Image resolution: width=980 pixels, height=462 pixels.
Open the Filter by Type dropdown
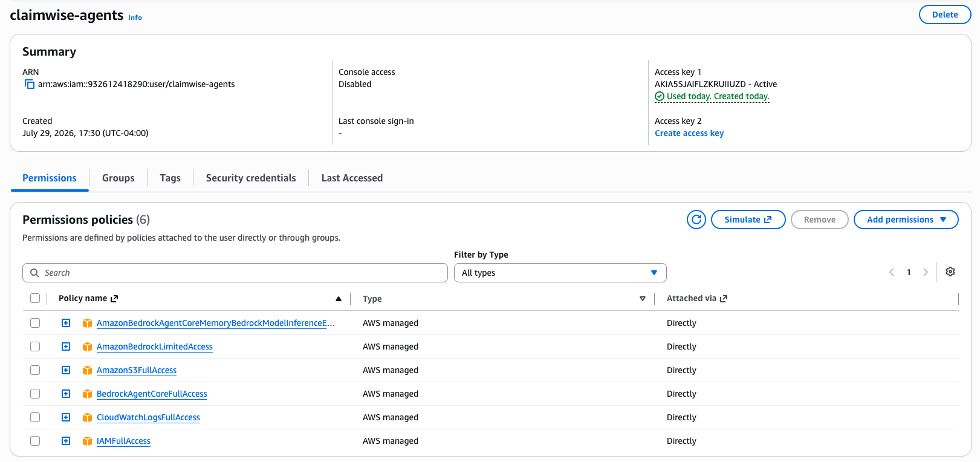560,273
